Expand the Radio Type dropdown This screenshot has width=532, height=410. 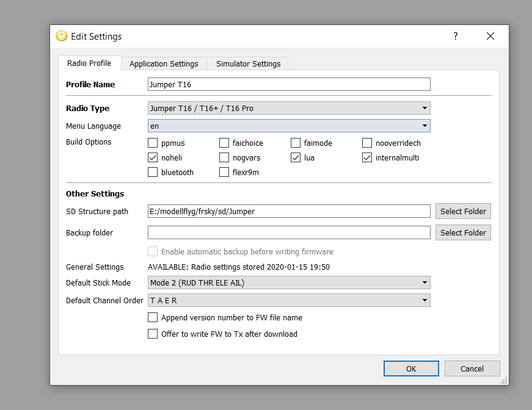coord(289,109)
